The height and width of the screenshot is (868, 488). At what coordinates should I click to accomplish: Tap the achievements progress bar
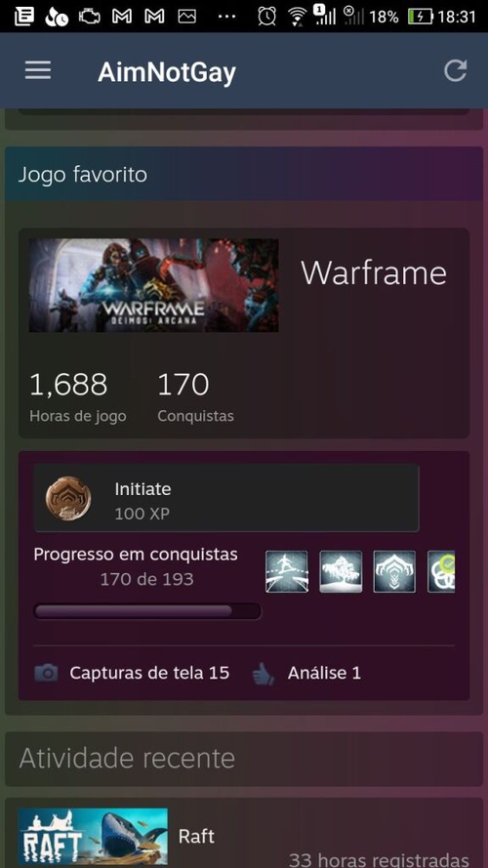147,610
